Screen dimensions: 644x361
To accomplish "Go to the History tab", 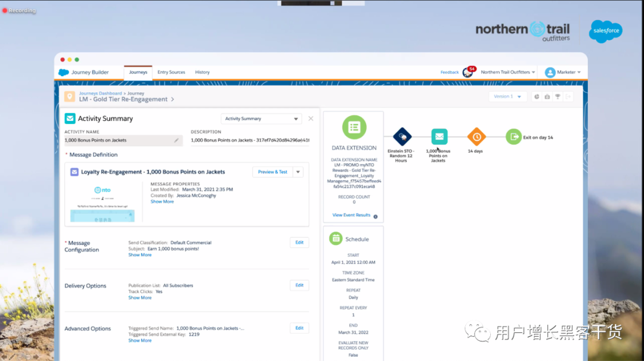I will pyautogui.click(x=202, y=72).
